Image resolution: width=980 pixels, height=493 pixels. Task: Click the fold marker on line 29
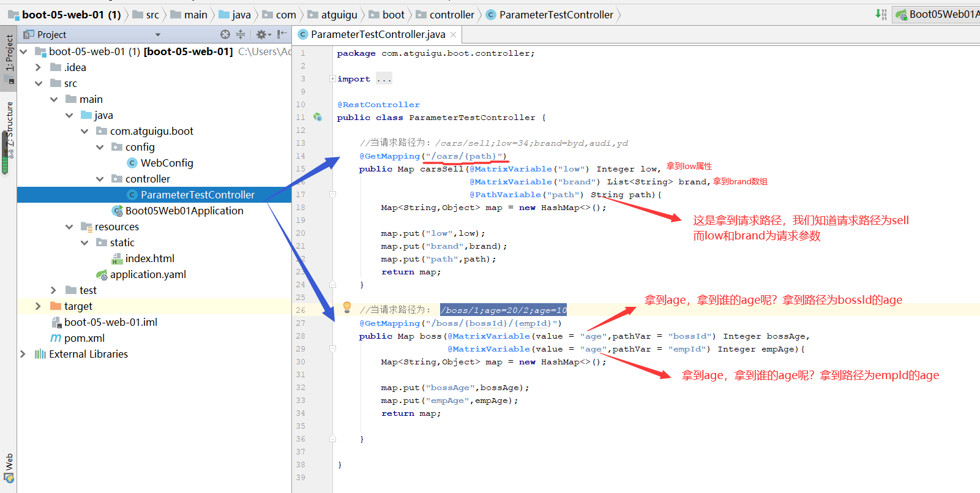coord(332,348)
